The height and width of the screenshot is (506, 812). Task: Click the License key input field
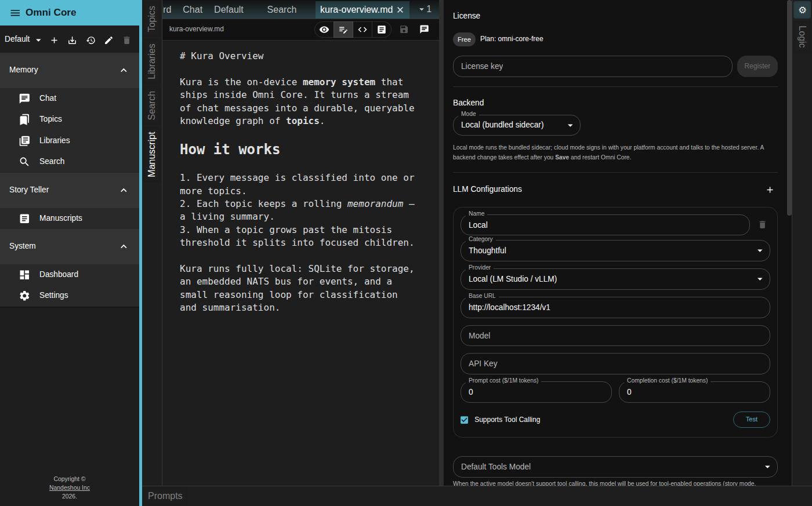tap(593, 67)
